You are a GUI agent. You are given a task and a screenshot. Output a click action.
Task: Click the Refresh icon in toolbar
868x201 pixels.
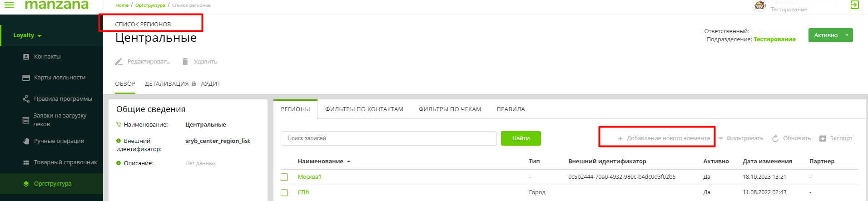click(x=775, y=138)
